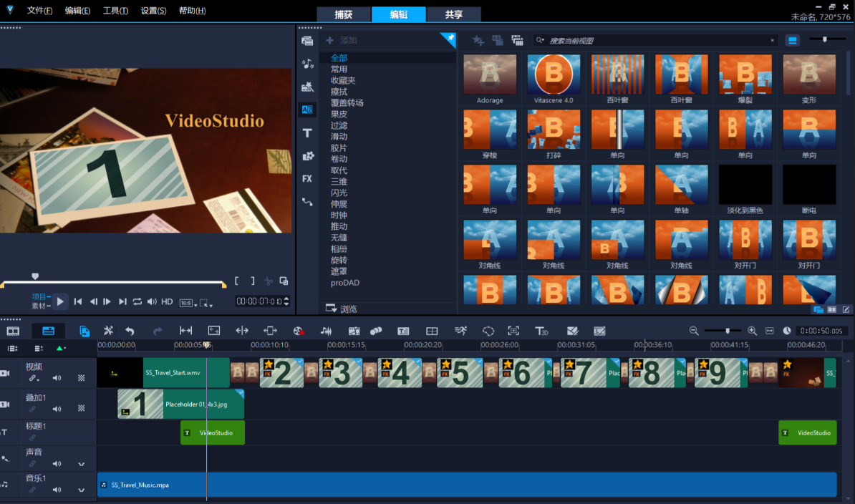Zoom in the timeline magnifier
Viewport: 855px width, 504px height.
click(x=752, y=331)
